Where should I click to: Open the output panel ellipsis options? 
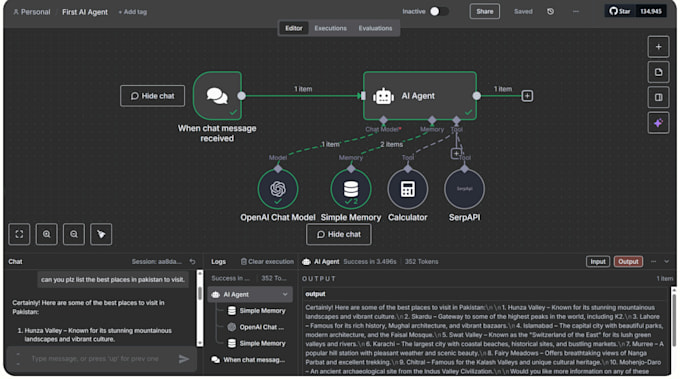(x=654, y=261)
